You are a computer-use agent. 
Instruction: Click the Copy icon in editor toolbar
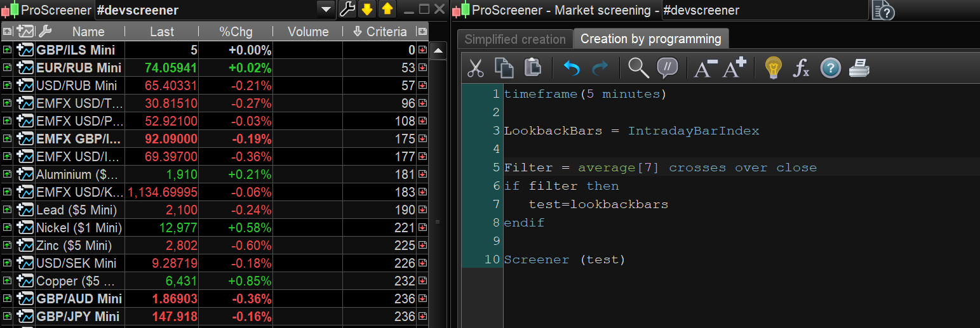click(x=504, y=68)
